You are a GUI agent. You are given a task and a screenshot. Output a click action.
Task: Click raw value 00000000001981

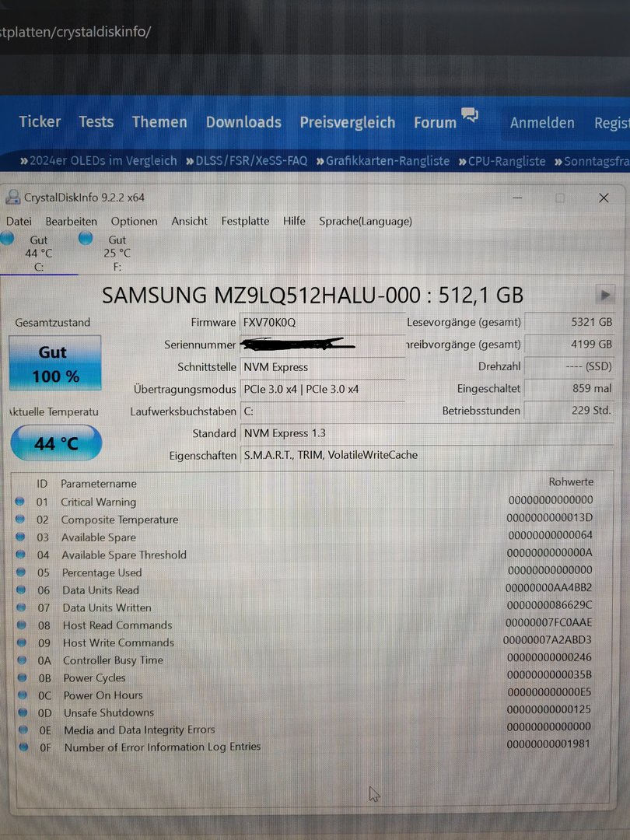click(x=548, y=744)
